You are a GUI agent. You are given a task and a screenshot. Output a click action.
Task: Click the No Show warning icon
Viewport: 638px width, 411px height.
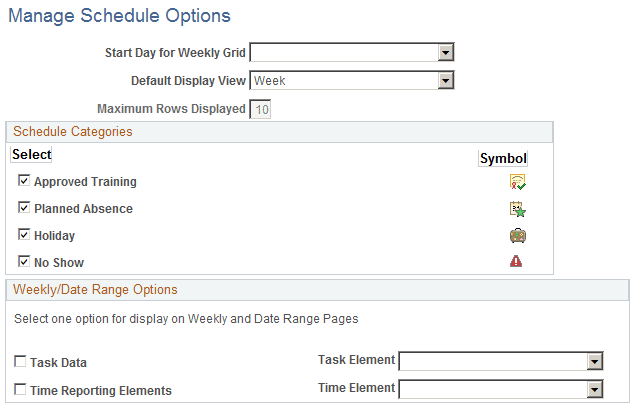[x=516, y=262]
